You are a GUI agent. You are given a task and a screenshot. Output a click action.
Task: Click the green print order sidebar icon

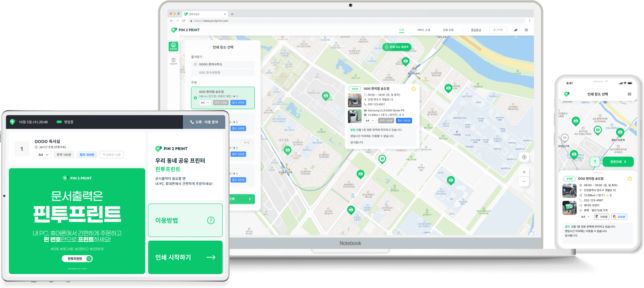(173, 46)
